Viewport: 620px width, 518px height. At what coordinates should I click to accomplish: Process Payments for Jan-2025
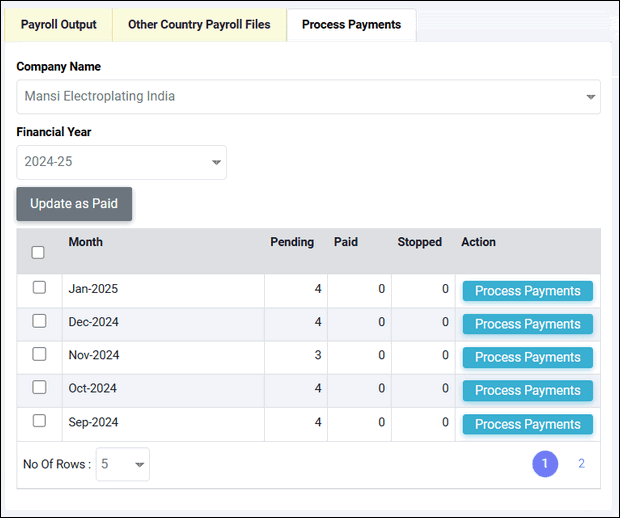(x=527, y=291)
